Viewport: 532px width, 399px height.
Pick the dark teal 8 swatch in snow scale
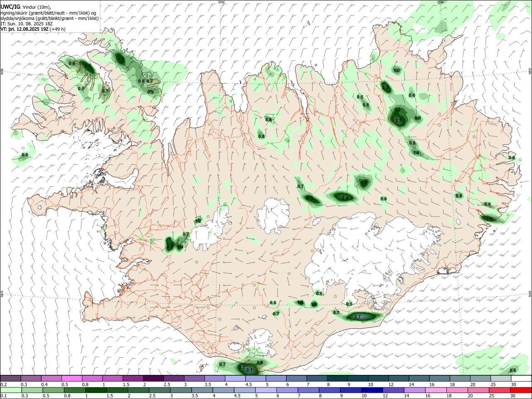click(x=337, y=379)
